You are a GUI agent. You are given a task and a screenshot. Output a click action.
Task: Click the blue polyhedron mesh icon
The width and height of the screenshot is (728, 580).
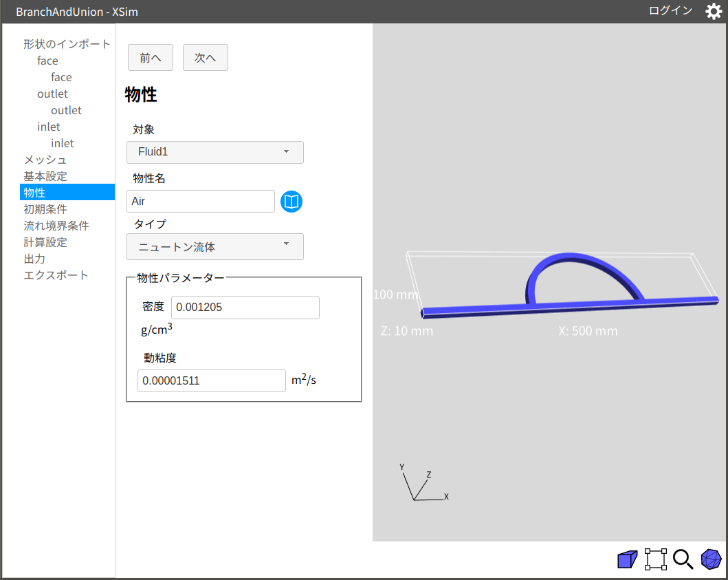click(711, 559)
